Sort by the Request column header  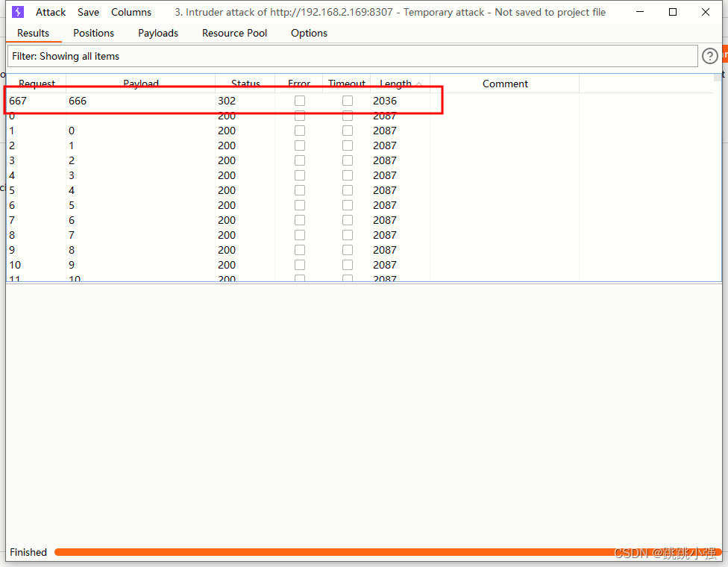click(37, 84)
